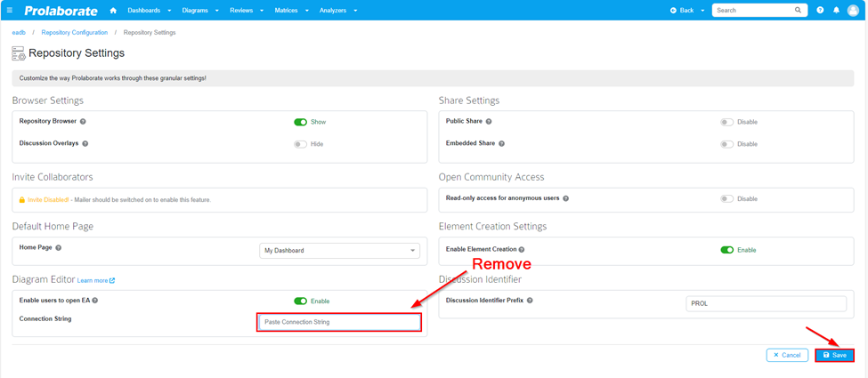Go to the home icon
Image resolution: width=868 pixels, height=378 pixels.
(x=113, y=10)
